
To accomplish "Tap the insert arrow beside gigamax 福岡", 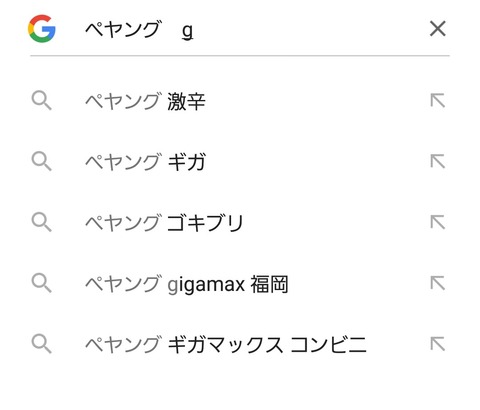I will coord(438,283).
